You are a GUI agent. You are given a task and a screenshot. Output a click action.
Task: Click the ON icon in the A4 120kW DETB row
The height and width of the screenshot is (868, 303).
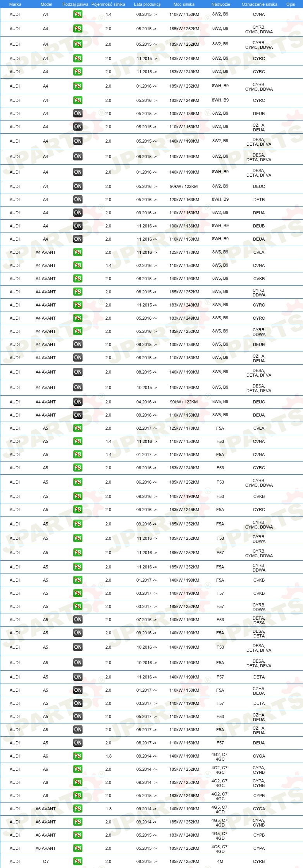point(77,200)
